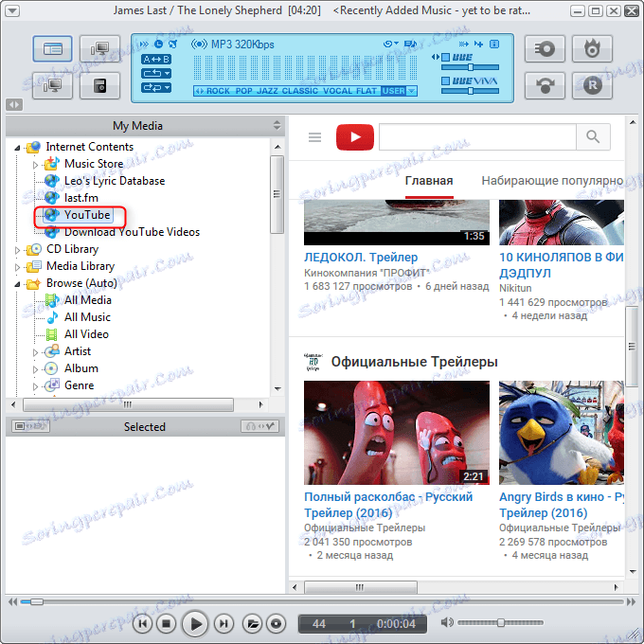
Task: Select last.fm in the tree
Action: 81,198
